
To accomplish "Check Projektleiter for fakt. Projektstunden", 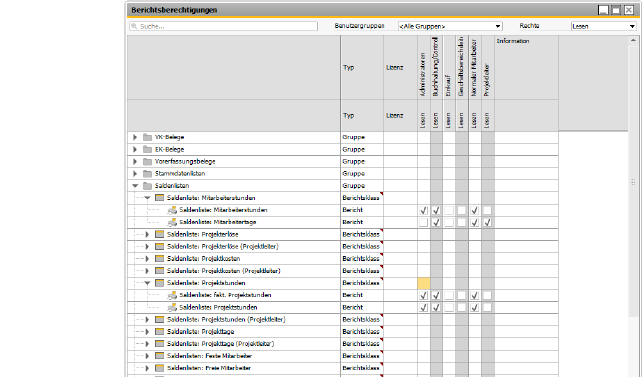I will [x=487, y=295].
